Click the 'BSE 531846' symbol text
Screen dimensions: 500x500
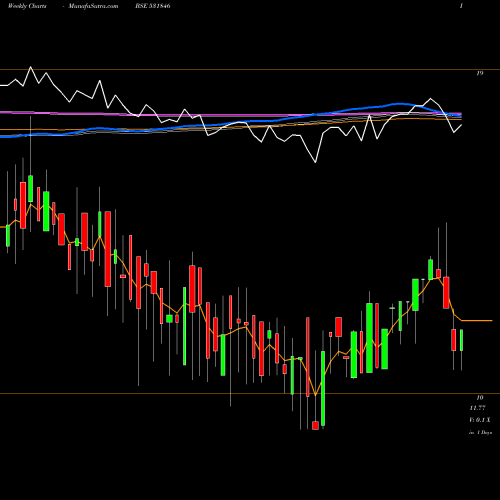[x=153, y=6]
